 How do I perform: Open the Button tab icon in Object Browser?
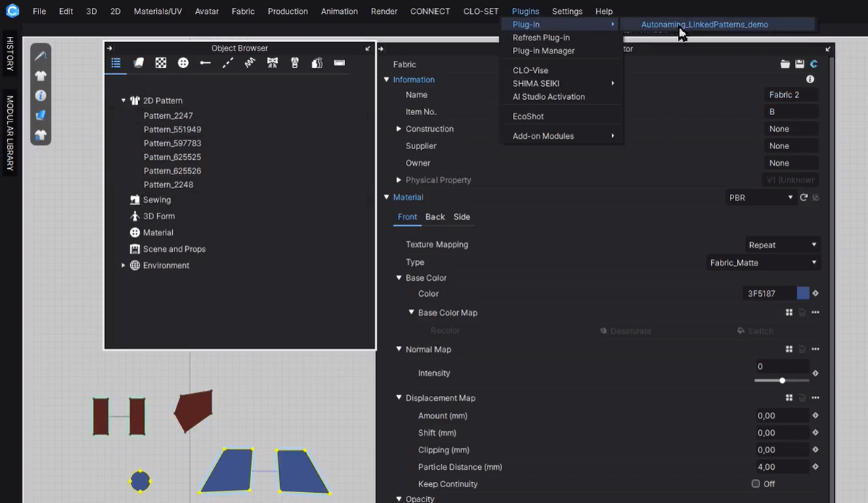[x=183, y=63]
